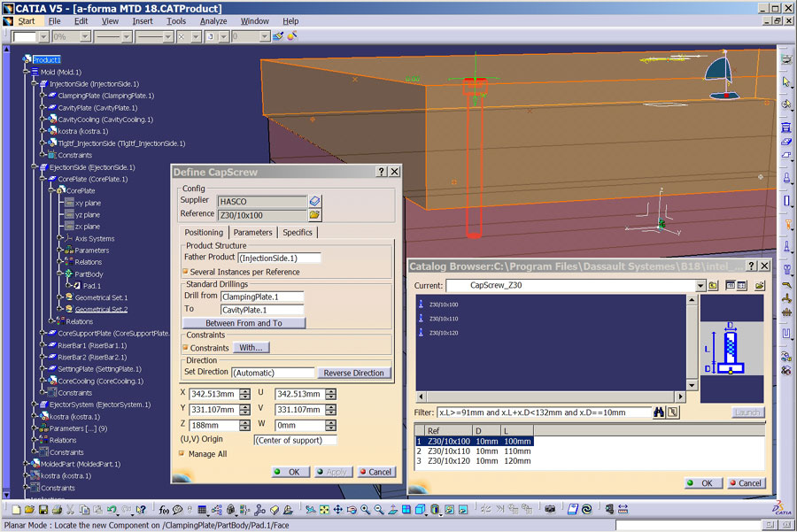Image resolution: width=797 pixels, height=532 pixels.
Task: Open the Tools menu
Action: [x=176, y=21]
